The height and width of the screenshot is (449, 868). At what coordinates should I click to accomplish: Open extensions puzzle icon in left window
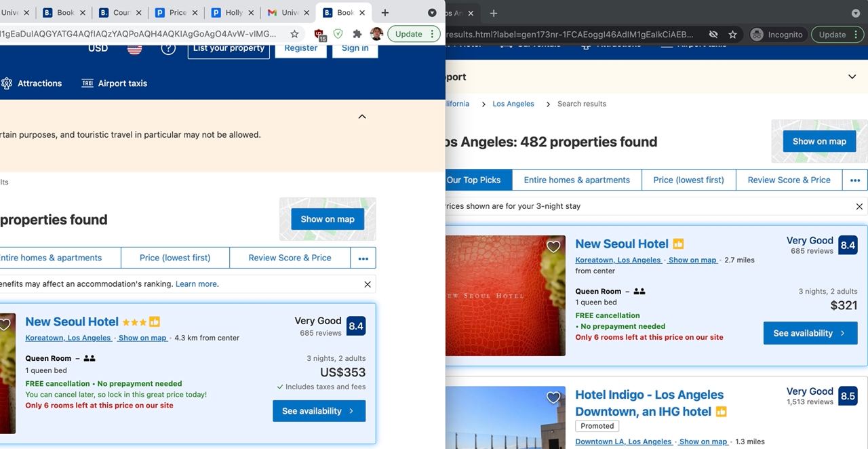357,34
